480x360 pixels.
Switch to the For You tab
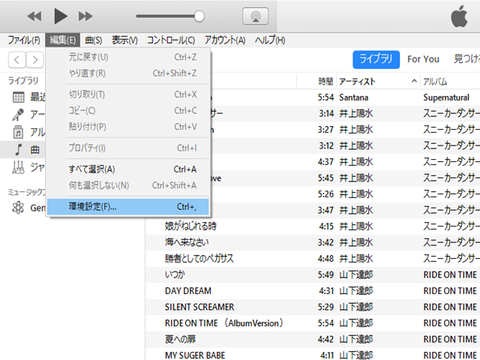tap(423, 59)
